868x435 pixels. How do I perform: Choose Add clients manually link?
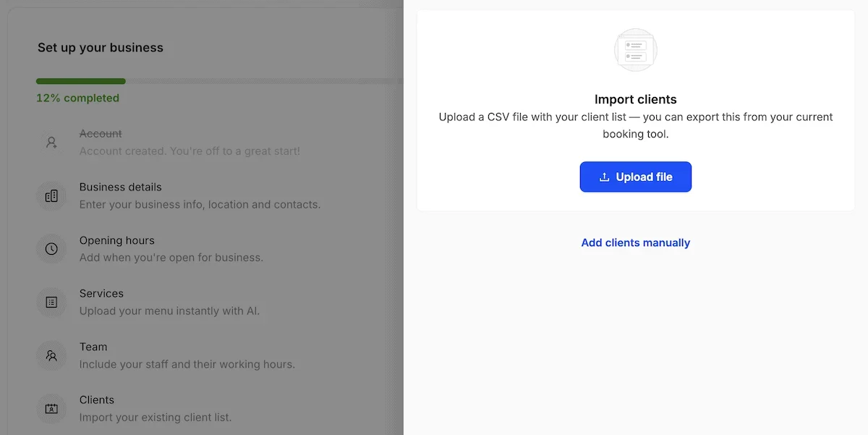pyautogui.click(x=636, y=242)
